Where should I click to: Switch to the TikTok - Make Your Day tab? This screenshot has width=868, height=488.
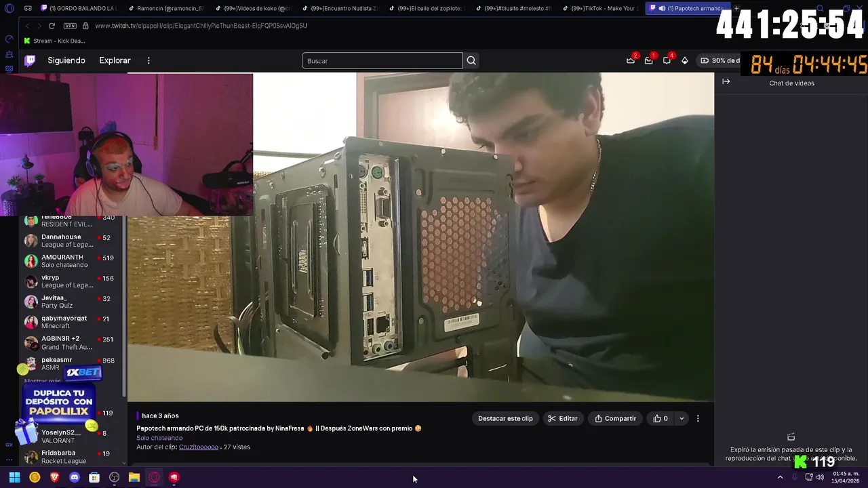tap(599, 8)
